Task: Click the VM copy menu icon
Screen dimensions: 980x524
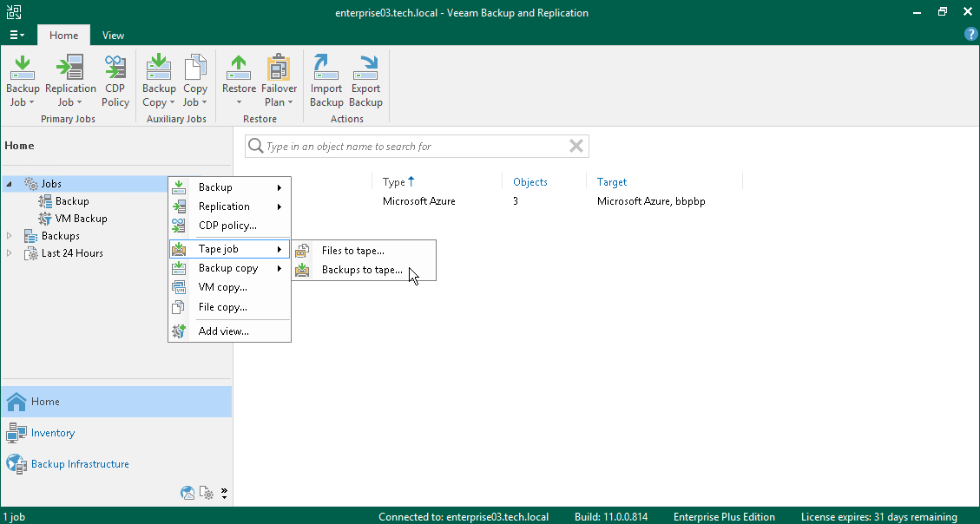Action: [x=179, y=287]
